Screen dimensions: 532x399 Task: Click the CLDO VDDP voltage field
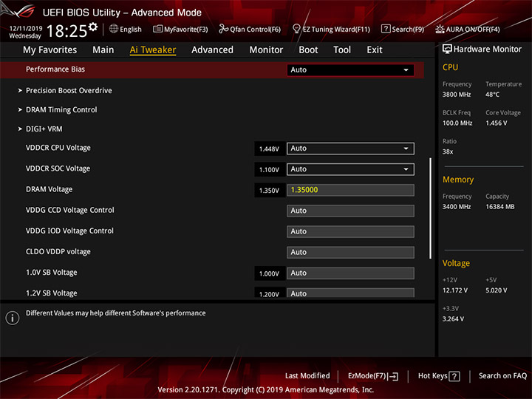[350, 252]
